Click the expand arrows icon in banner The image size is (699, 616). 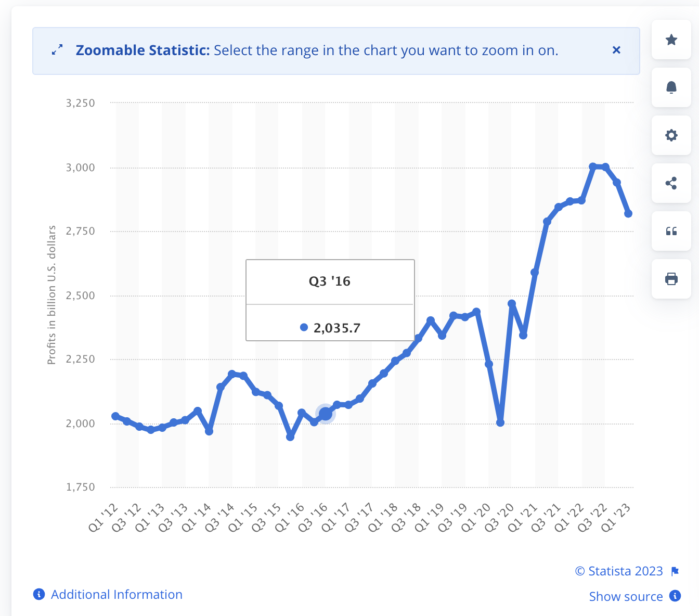[x=57, y=50]
